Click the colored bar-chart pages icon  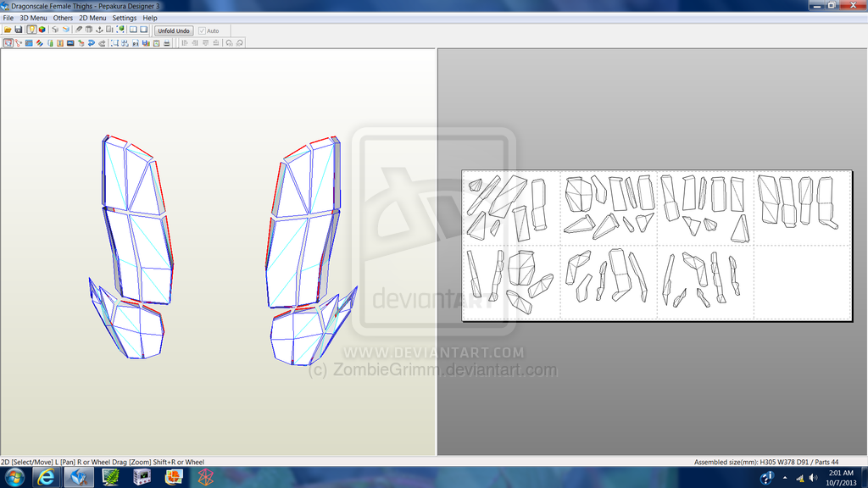point(146,42)
